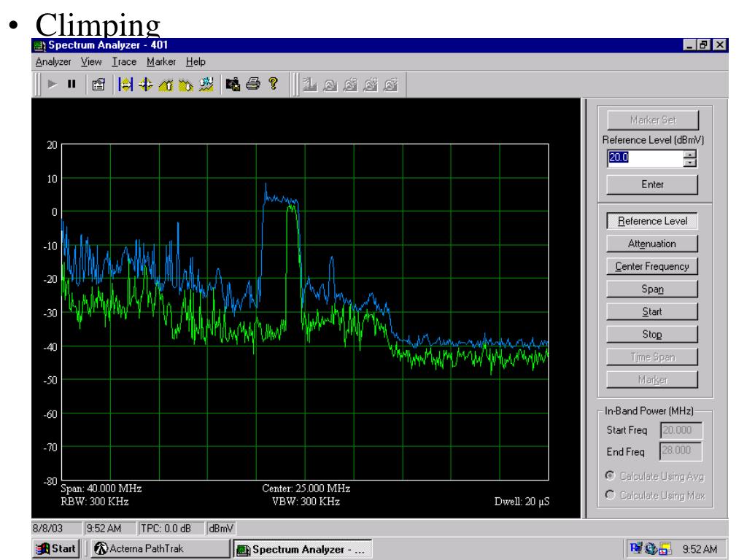Image resolution: width=747 pixels, height=560 pixels.
Task: Click the Spectrum Analyzer title bar icon
Action: (x=40, y=46)
